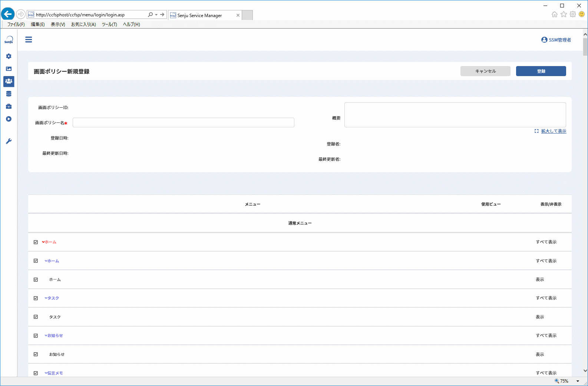Open the browser tools gear icon
This screenshot has width=588, height=386.
point(573,14)
